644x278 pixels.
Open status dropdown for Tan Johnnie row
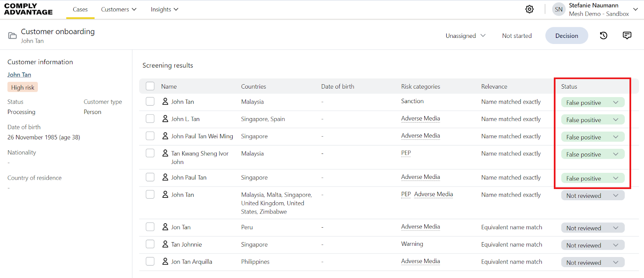592,245
